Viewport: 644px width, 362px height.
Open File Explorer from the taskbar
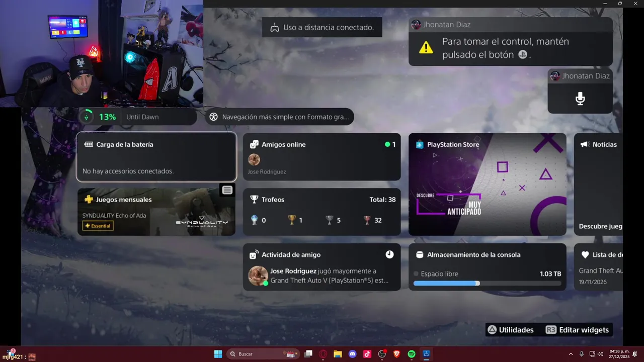coord(338,354)
